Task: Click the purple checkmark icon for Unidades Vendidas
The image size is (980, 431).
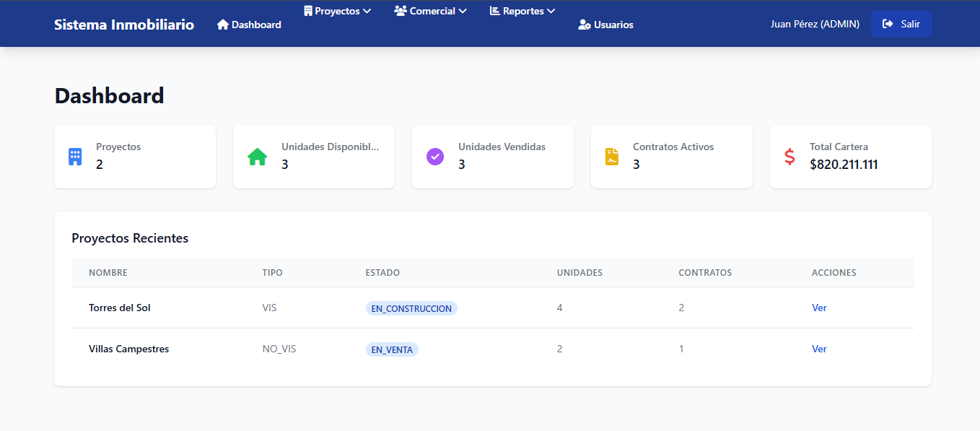Action: click(x=435, y=157)
